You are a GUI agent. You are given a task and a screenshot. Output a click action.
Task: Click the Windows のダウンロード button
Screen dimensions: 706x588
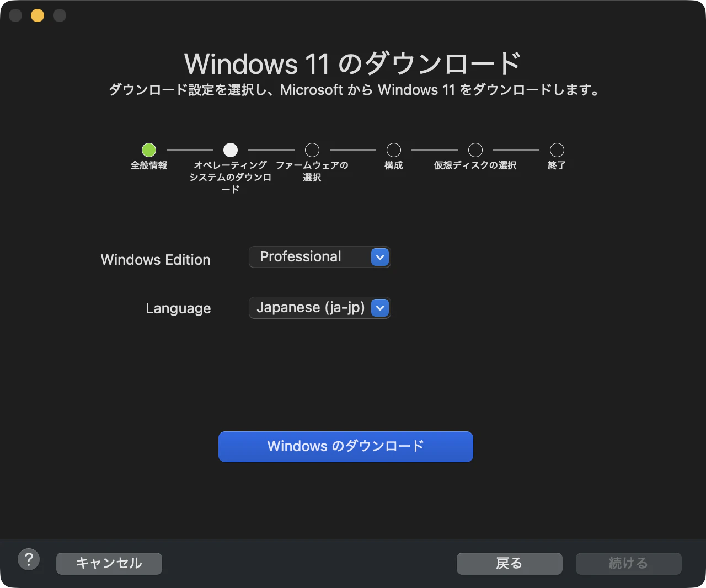click(x=346, y=447)
